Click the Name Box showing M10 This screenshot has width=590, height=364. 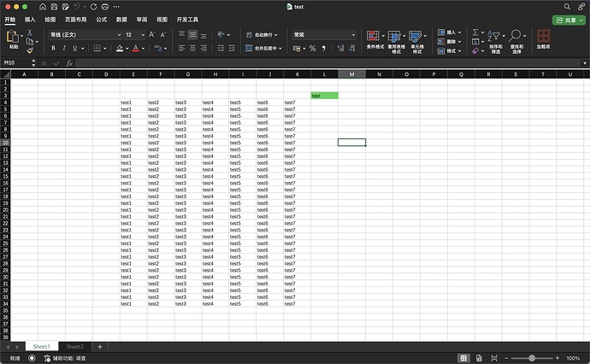[x=16, y=62]
